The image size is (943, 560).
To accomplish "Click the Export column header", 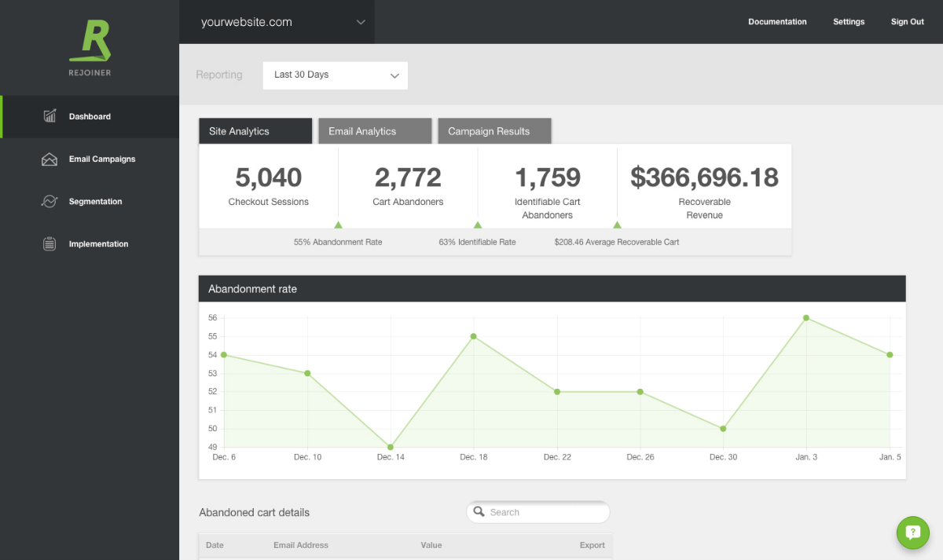I will [x=592, y=544].
